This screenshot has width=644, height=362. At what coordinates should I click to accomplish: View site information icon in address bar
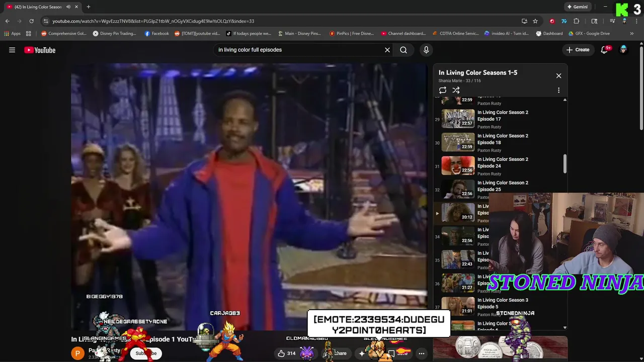[46, 21]
